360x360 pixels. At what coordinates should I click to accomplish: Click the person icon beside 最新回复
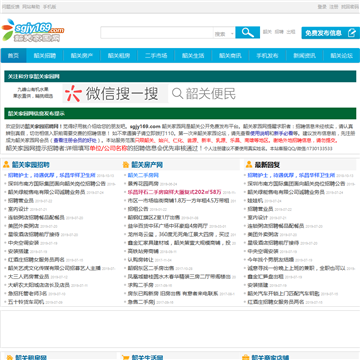click(249, 164)
